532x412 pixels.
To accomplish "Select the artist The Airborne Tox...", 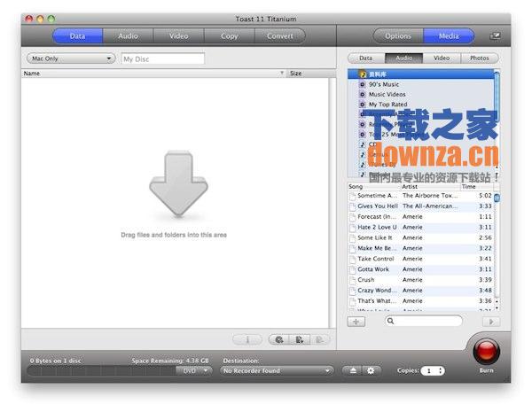I will [429, 196].
